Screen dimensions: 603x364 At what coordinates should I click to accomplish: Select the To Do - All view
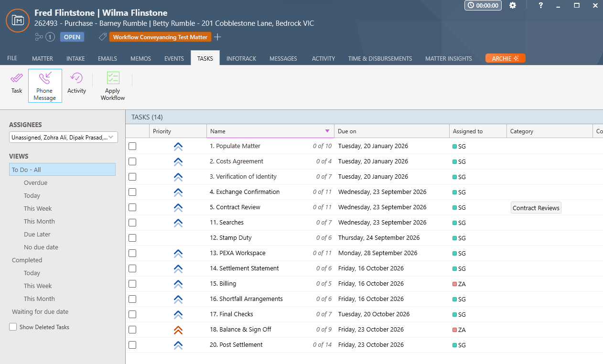62,170
